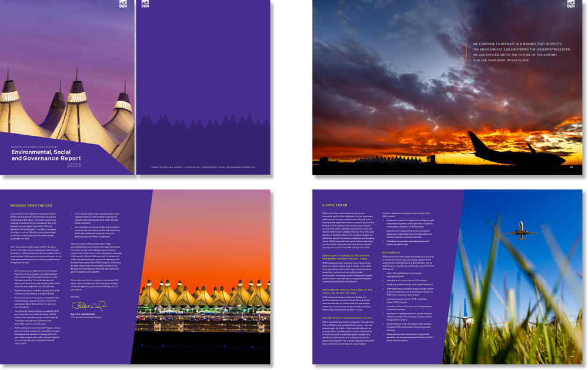Click 'DEN'S VISION: TO EMERGE AS THE NATION'S' subheading

pyautogui.click(x=346, y=255)
